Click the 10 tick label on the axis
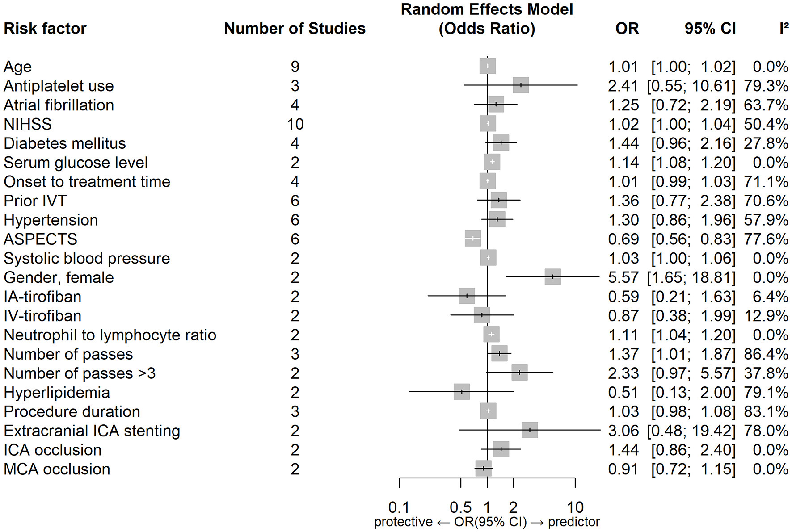Image resolution: width=792 pixels, height=532 pixels. click(575, 507)
